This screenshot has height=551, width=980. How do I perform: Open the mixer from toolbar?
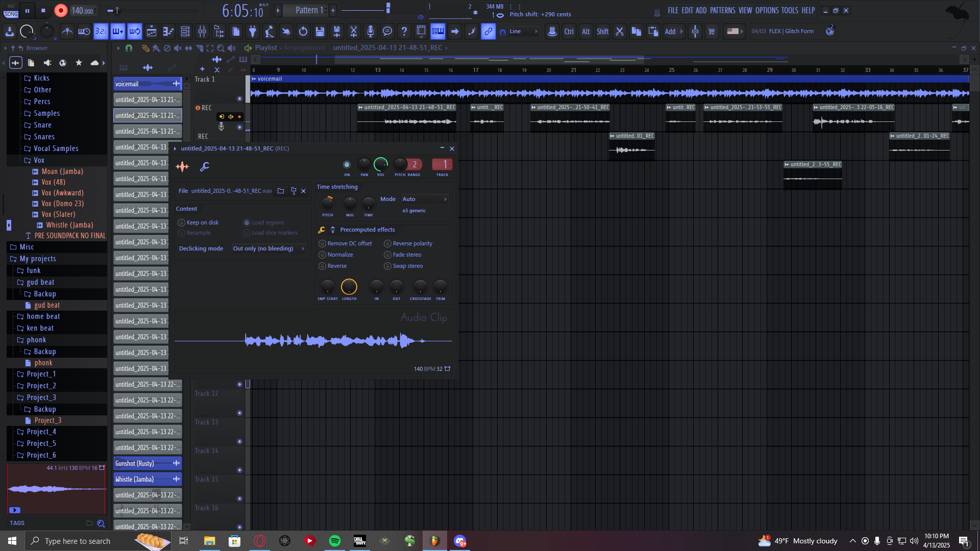click(x=202, y=32)
